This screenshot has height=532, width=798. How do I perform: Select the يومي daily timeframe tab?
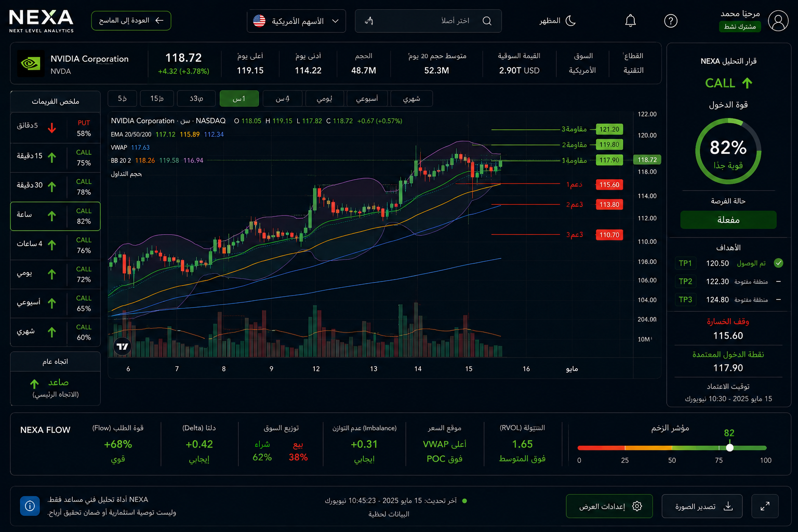pos(324,98)
